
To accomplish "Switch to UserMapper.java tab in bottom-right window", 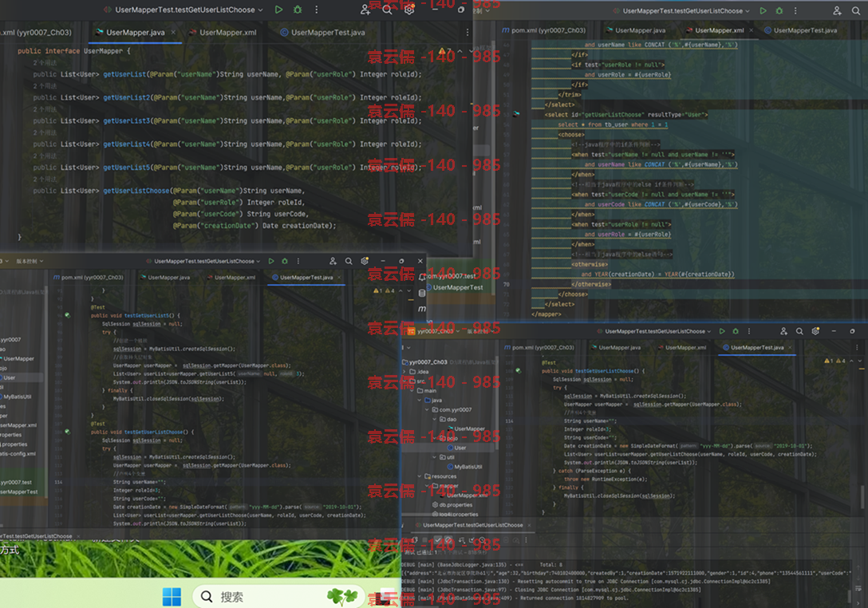I will tap(615, 348).
